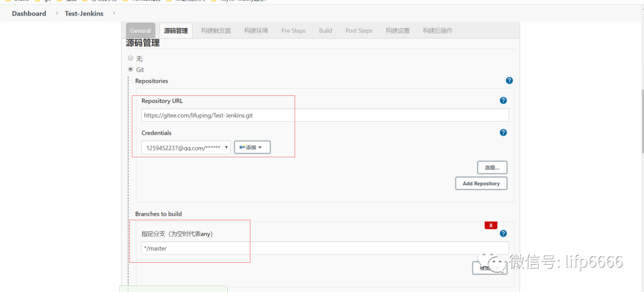Image resolution: width=644 pixels, height=292 pixels.
Task: Click into the Repository URL field
Action: [326, 116]
